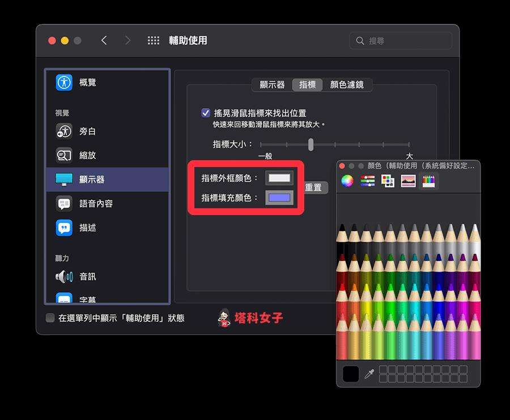Switch to the 指標 tab

[x=307, y=85]
